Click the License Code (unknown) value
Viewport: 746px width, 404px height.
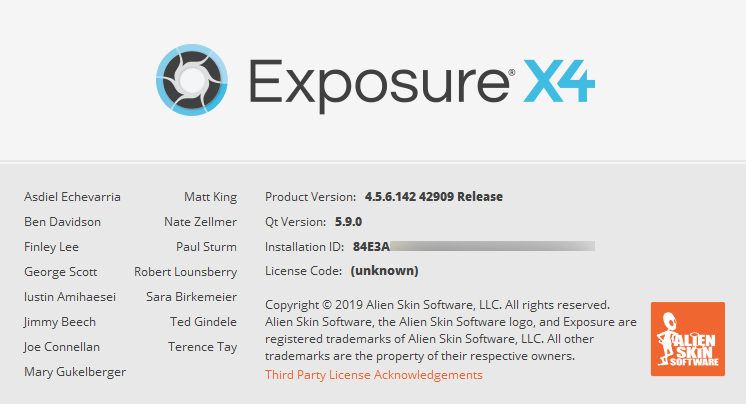[x=384, y=271]
